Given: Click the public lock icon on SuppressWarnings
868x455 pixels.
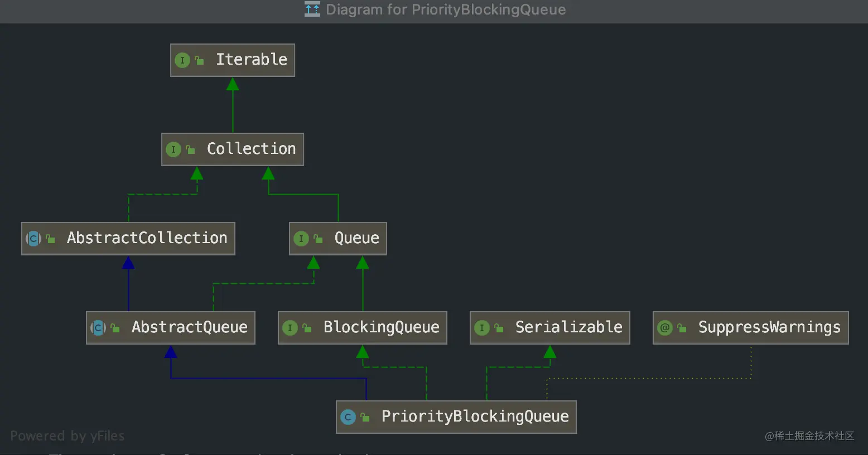Looking at the screenshot, I should [x=682, y=328].
